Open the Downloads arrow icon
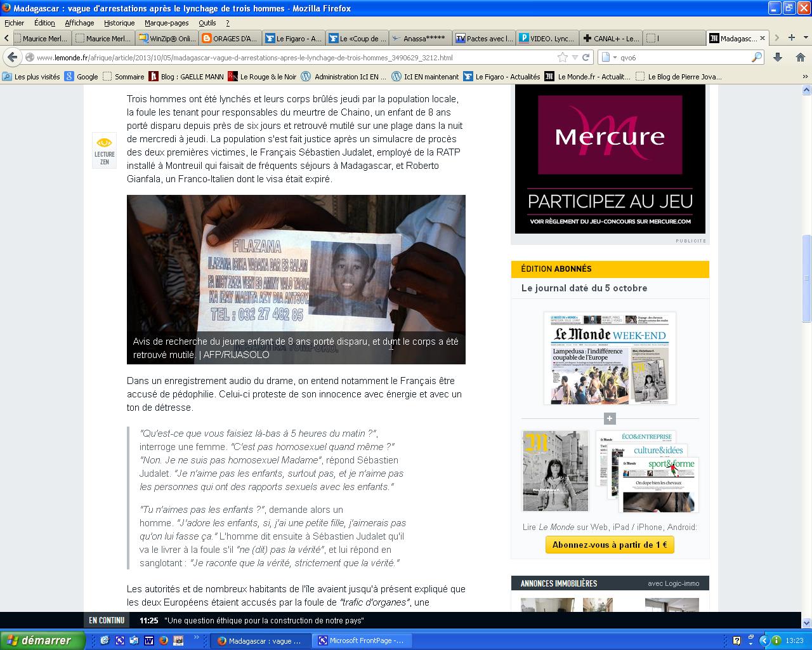This screenshot has height=650, width=812. (x=778, y=57)
